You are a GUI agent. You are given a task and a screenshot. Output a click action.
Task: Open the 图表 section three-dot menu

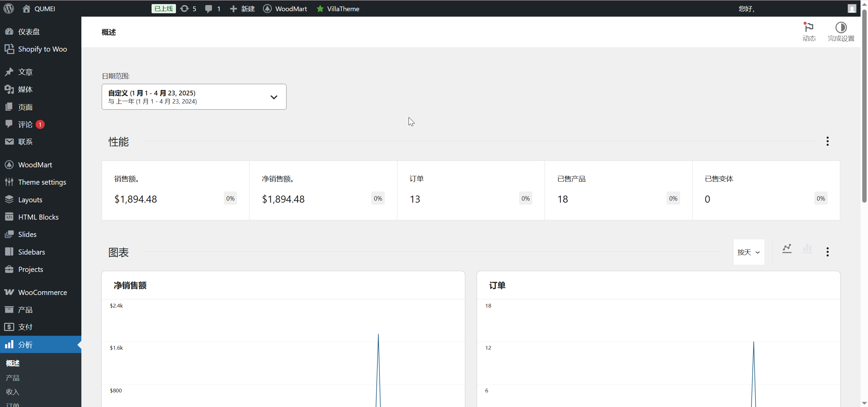(827, 252)
